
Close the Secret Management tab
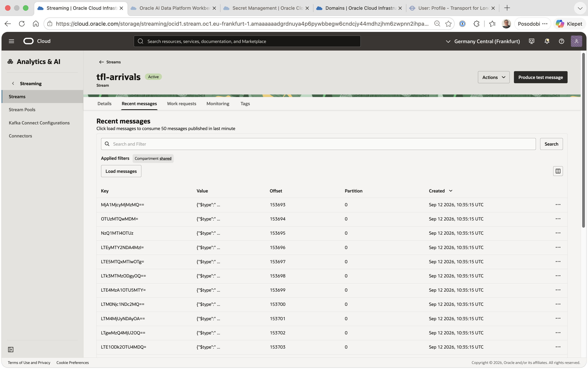click(x=307, y=8)
